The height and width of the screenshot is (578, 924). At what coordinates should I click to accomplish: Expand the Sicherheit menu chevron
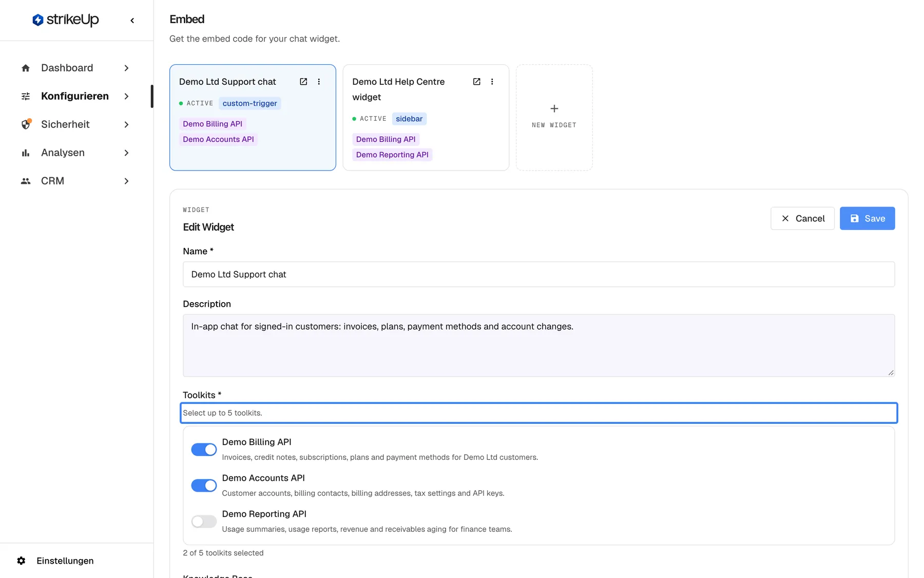point(126,124)
